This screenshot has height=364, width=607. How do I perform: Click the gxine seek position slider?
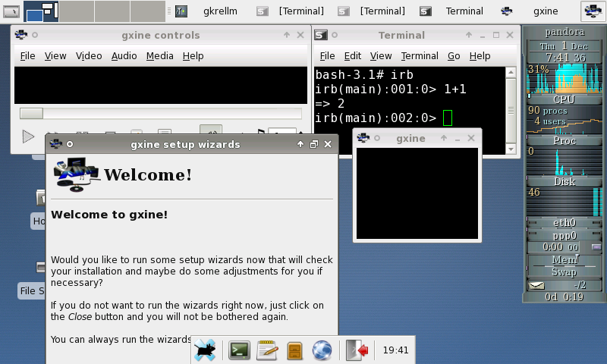(x=160, y=113)
